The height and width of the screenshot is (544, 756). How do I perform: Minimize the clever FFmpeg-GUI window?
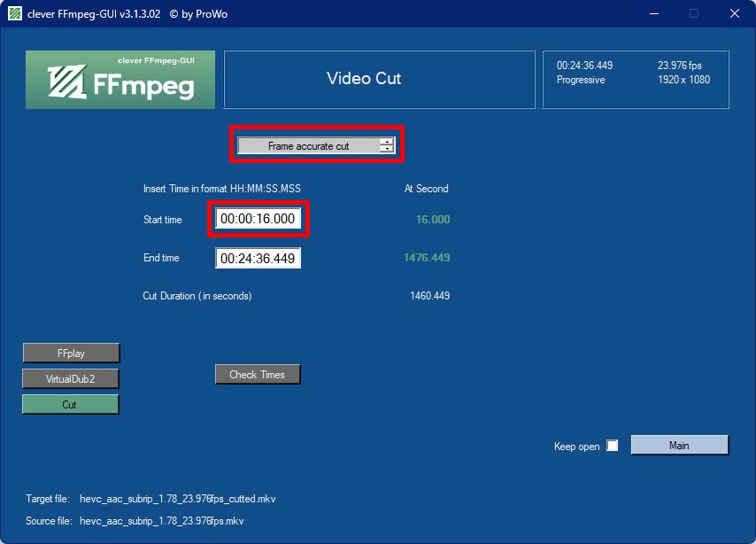(x=654, y=13)
